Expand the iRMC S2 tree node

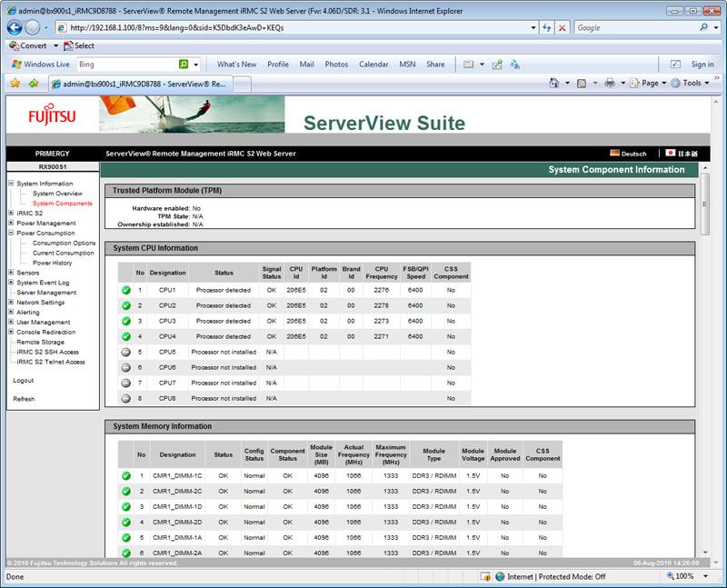click(x=11, y=213)
